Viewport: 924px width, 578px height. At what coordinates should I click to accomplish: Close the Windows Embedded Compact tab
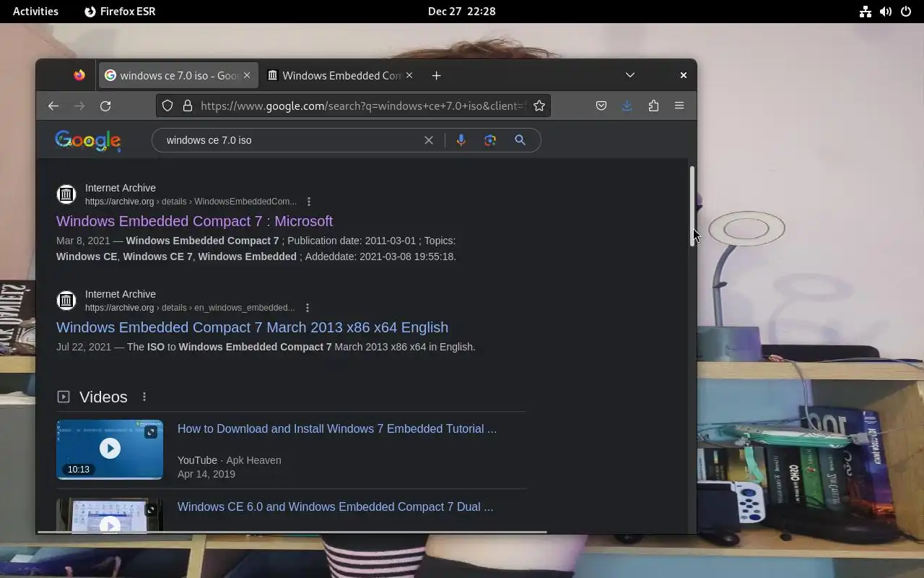pyautogui.click(x=409, y=75)
